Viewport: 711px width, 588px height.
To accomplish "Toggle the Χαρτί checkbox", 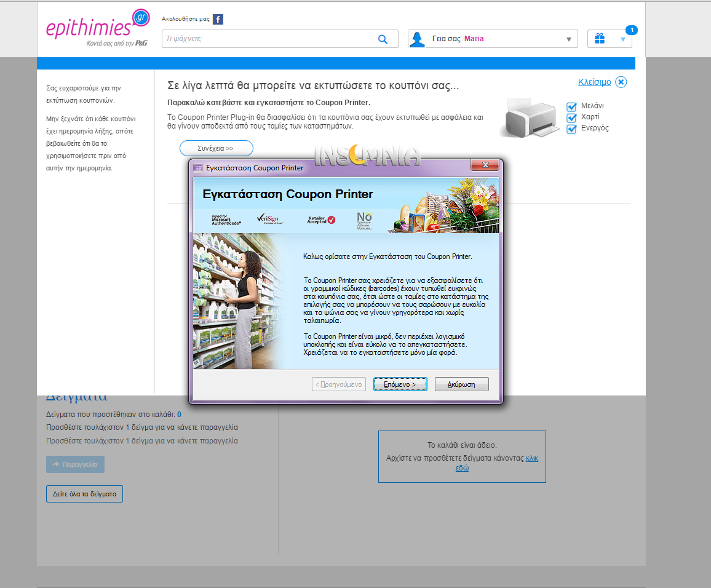I will click(x=571, y=118).
